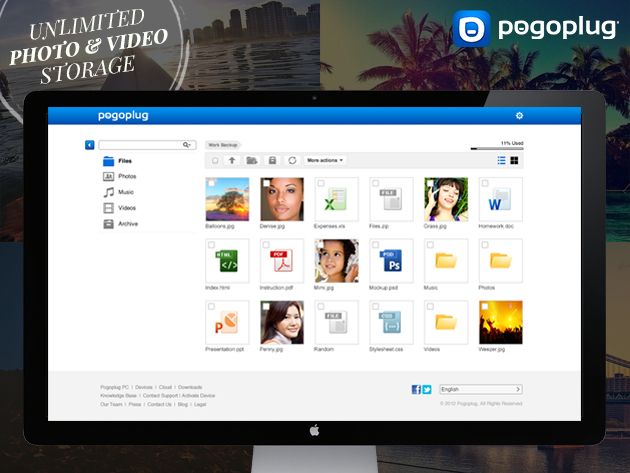Click the refresh icon in the toolbar
The image size is (630, 473).
(292, 160)
